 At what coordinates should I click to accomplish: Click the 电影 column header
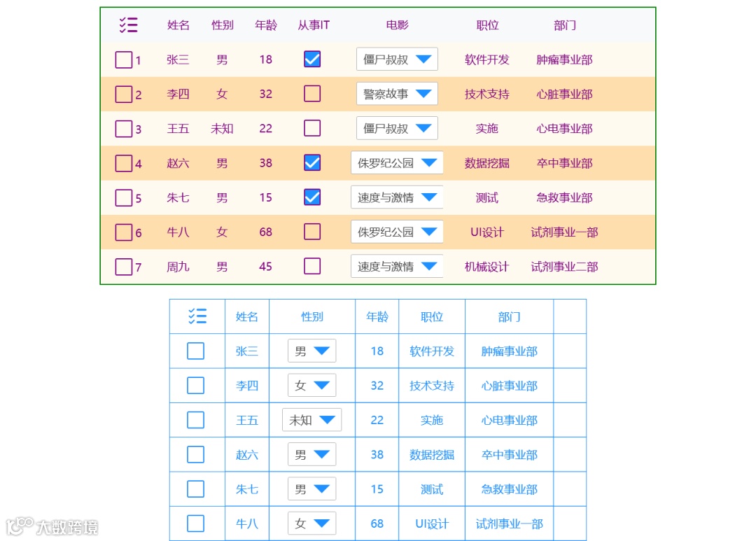click(x=397, y=25)
